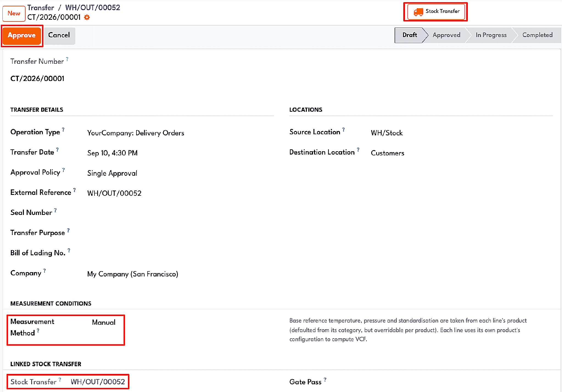Open Measurement Method Manual selection
This screenshot has width=562, height=392.
pyautogui.click(x=104, y=323)
